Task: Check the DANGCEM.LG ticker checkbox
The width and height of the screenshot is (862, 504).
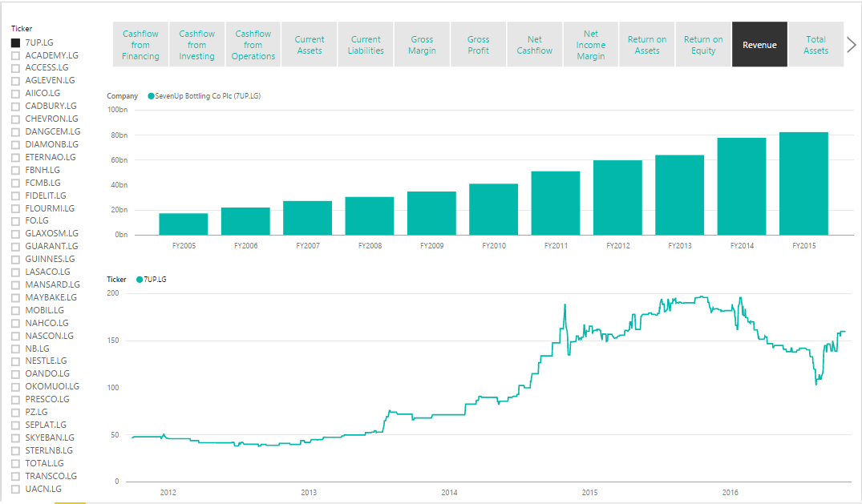Action: (x=14, y=131)
